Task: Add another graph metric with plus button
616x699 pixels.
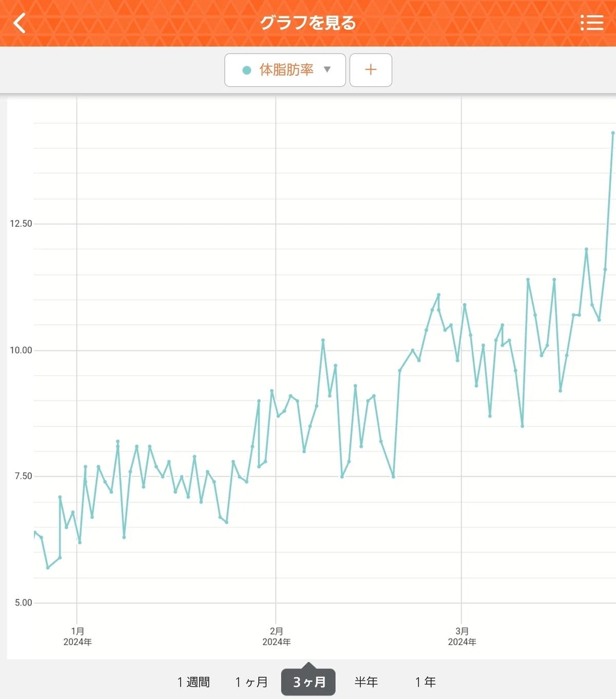Action: 371,70
